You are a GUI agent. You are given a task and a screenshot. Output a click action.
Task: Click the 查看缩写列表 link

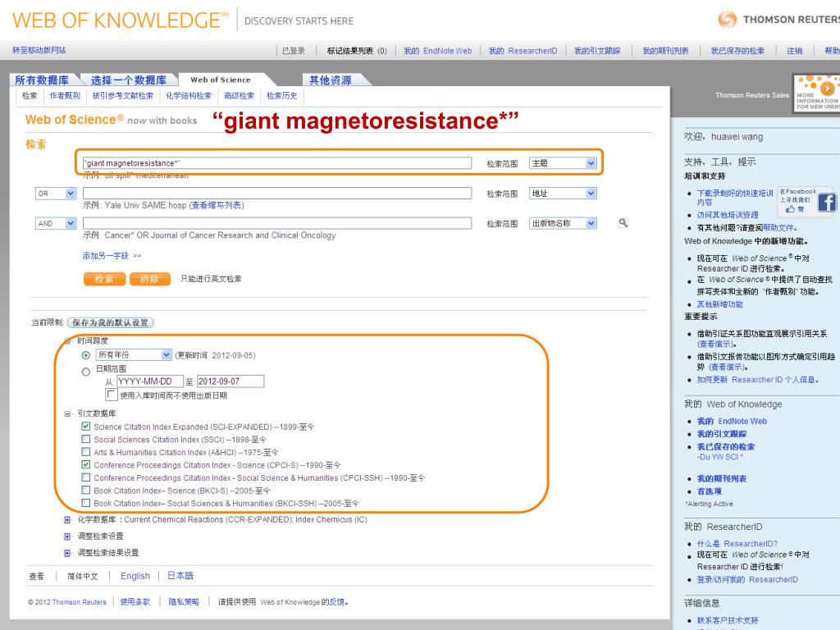[x=217, y=205]
